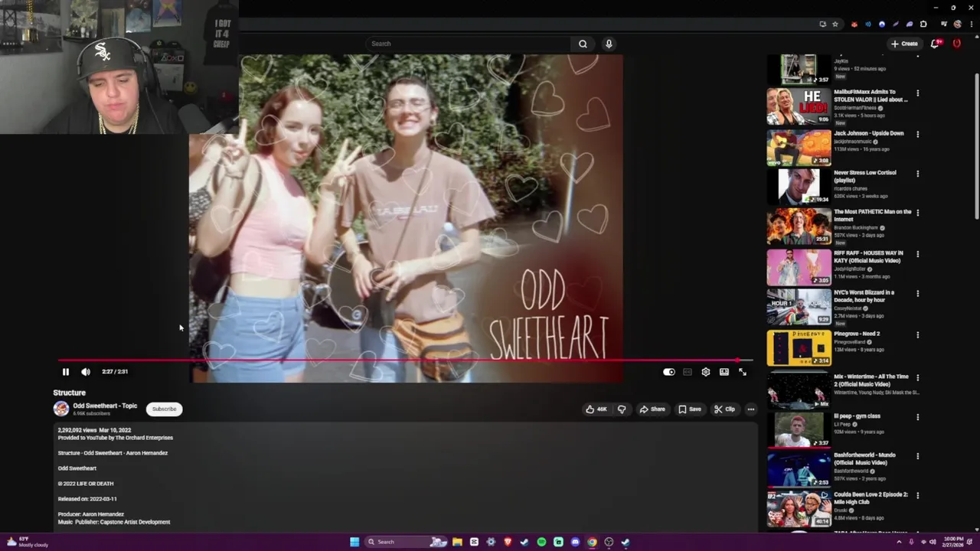The image size is (980, 551).
Task: Click the red fox extension icon
Action: (x=854, y=24)
